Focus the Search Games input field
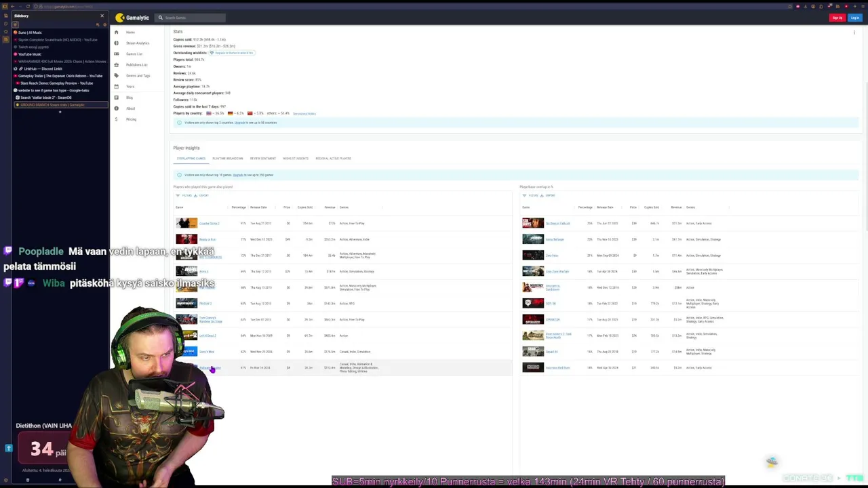868x488 pixels. [x=191, y=18]
